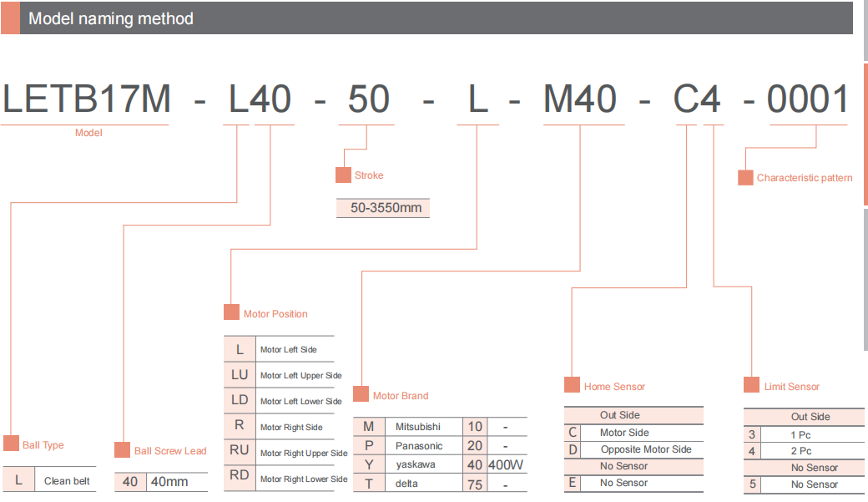This screenshot has width=868, height=502.
Task: Pick Mitsubishi in the Motor Brand table
Action: pyautogui.click(x=417, y=427)
